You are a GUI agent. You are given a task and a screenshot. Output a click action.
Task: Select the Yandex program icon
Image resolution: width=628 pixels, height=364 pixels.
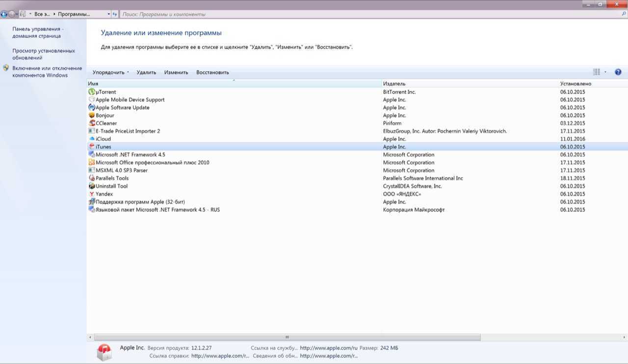pyautogui.click(x=92, y=194)
